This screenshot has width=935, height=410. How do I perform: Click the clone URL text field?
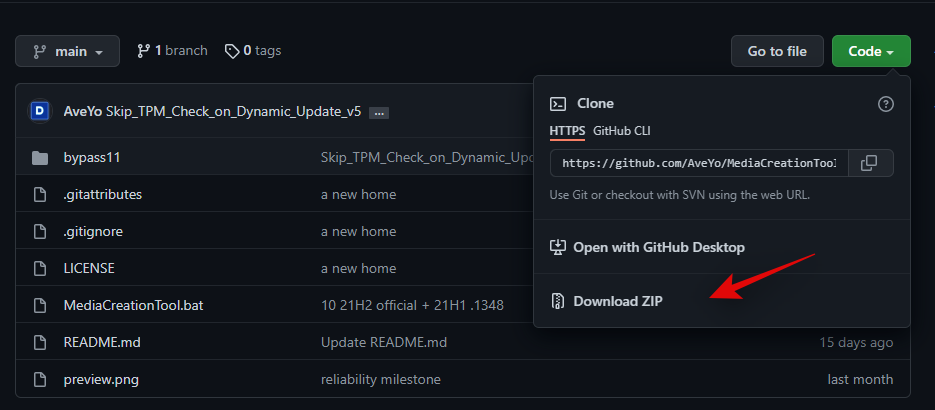point(699,163)
